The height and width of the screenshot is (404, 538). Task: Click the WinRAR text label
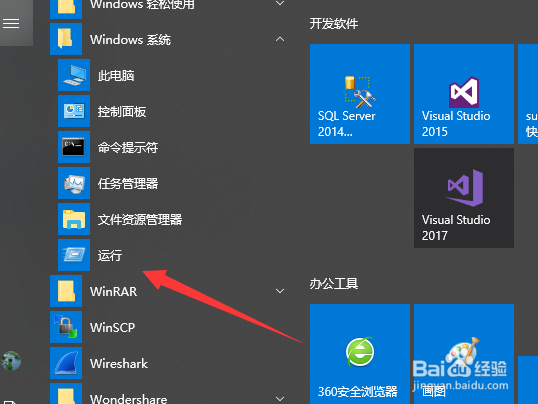click(114, 291)
